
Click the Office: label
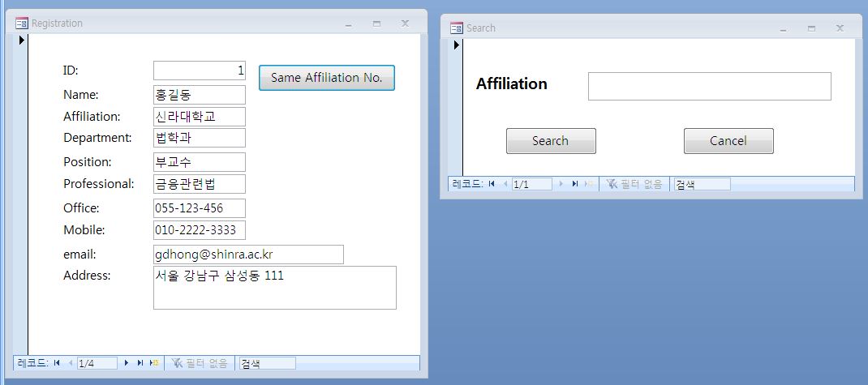[81, 208]
